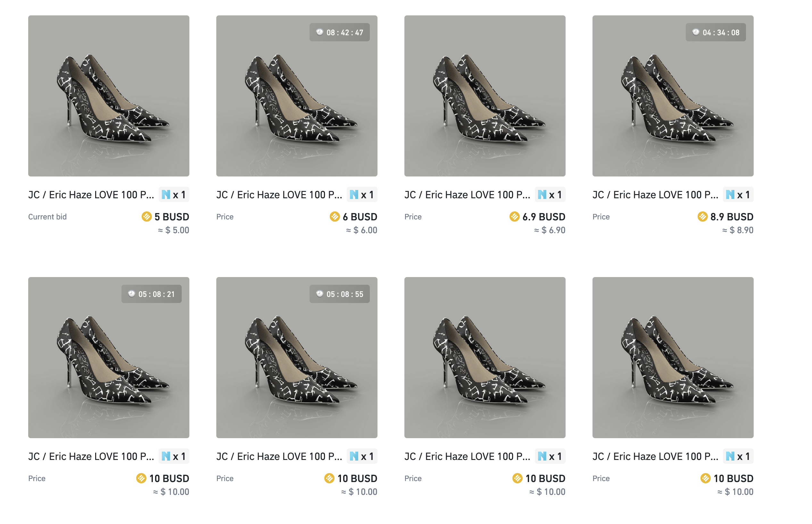Open the title of the 6 BUSD listing

click(x=279, y=195)
